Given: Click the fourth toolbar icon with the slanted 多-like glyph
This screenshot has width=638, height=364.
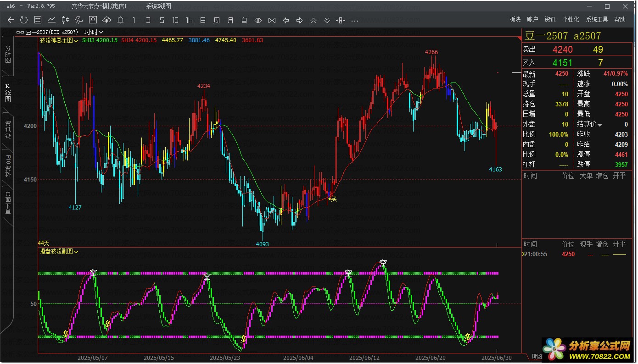Looking at the screenshot, I should [x=79, y=20].
